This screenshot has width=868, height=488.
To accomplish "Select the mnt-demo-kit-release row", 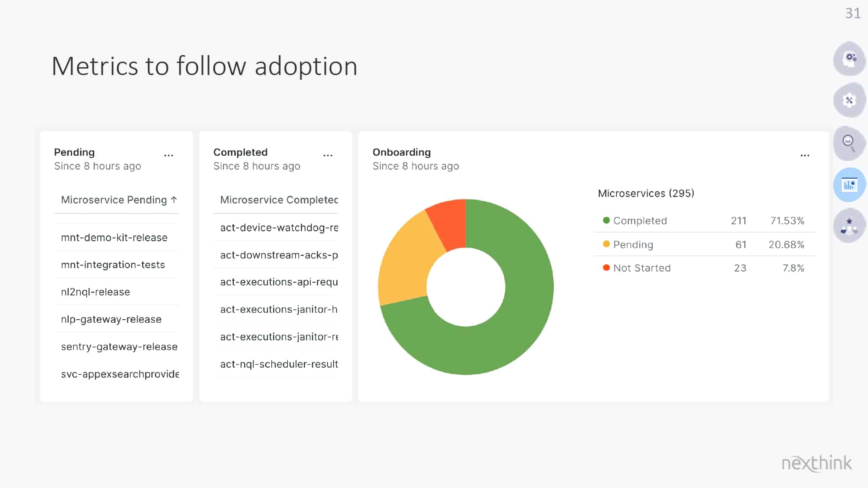I will point(116,237).
